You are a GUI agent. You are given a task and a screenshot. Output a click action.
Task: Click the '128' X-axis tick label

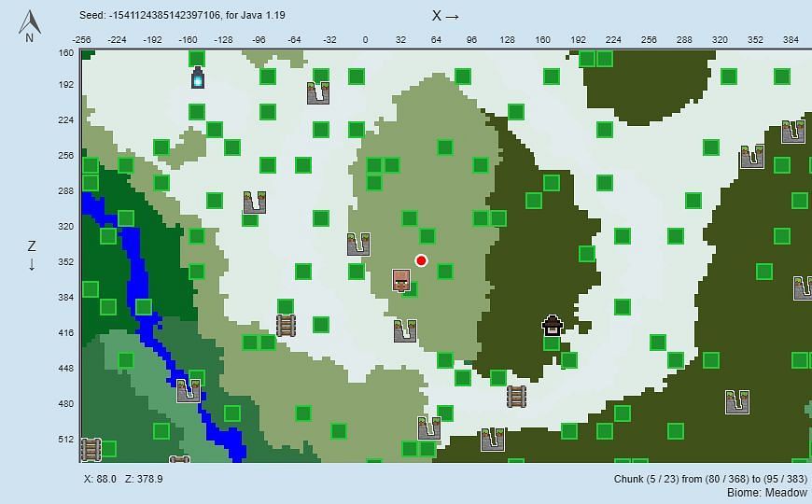[507, 40]
